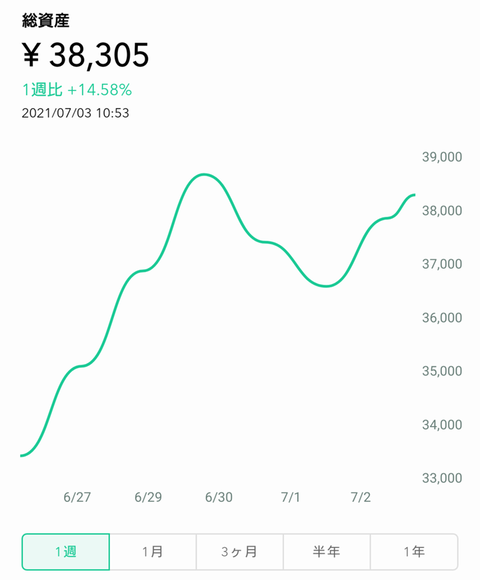The height and width of the screenshot is (580, 480).
Task: Click the chart line peak near 6/30
Action: pyautogui.click(x=204, y=174)
